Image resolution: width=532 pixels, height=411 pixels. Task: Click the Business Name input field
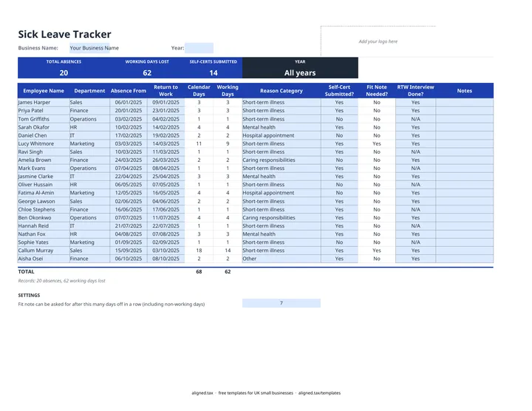[x=89, y=48]
